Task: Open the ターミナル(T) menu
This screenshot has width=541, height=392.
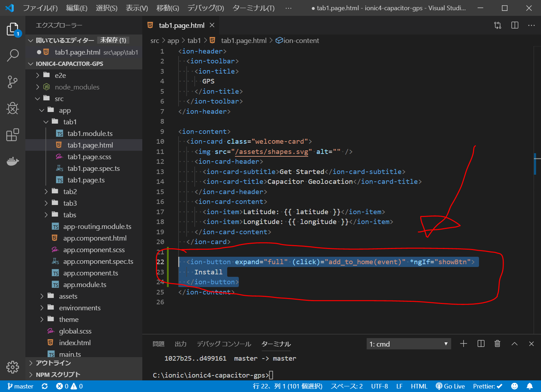Action: [253, 8]
